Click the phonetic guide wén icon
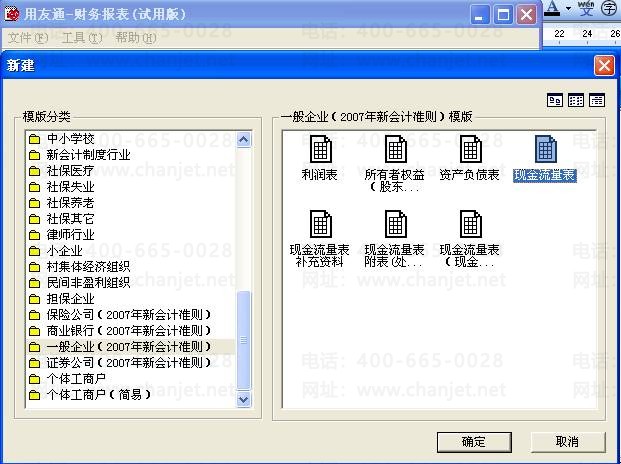 point(586,9)
